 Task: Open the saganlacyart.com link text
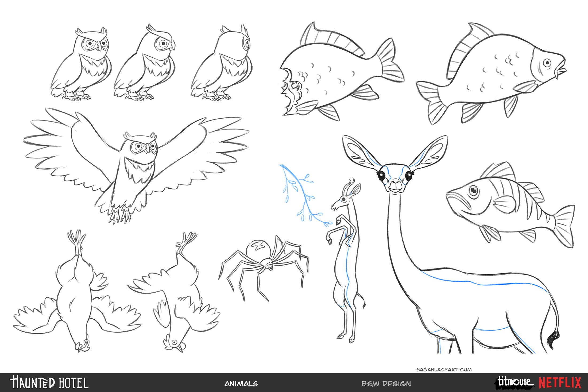click(x=444, y=370)
